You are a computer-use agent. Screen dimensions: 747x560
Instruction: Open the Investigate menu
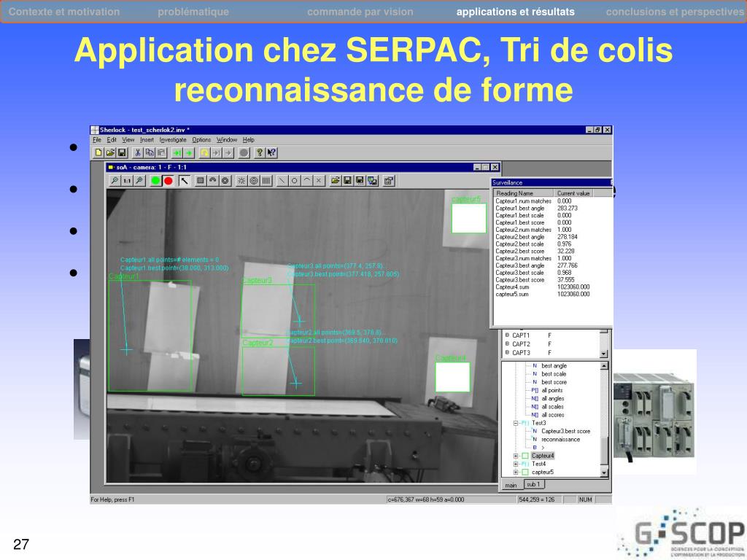point(173,140)
